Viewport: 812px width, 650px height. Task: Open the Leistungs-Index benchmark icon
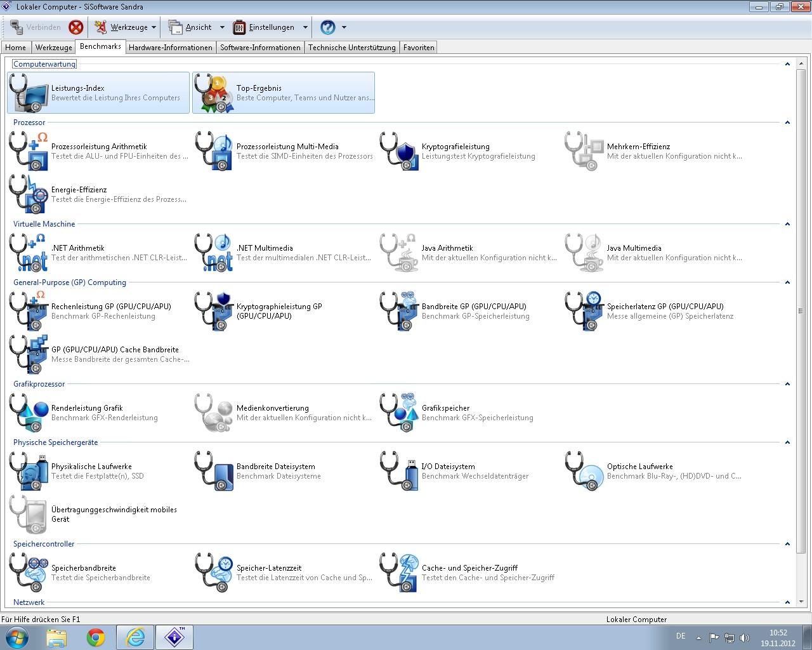(x=29, y=93)
